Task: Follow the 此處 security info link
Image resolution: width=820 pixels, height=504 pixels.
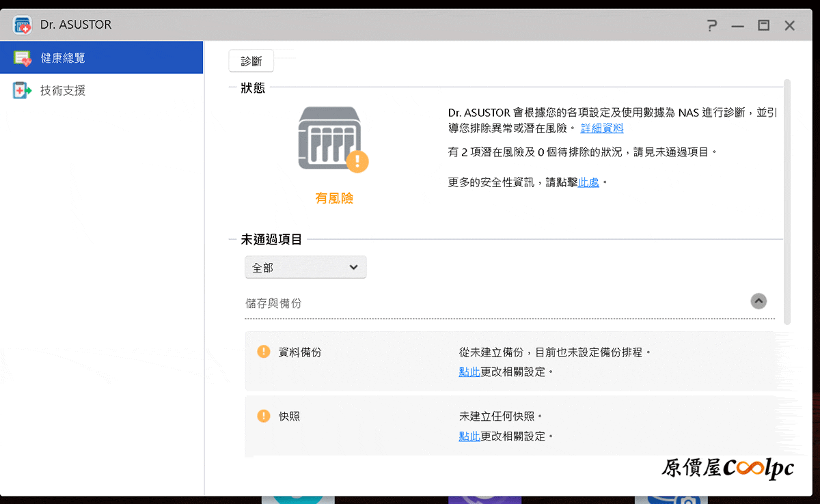Action: point(589,182)
